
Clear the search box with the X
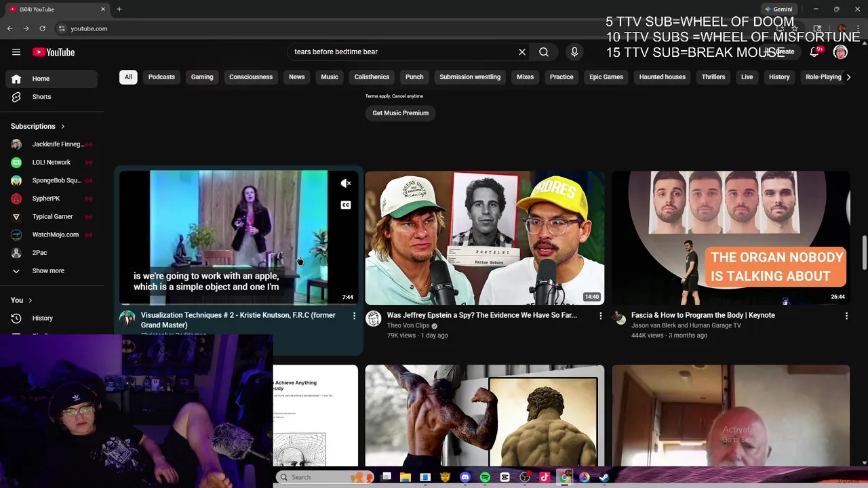(522, 52)
